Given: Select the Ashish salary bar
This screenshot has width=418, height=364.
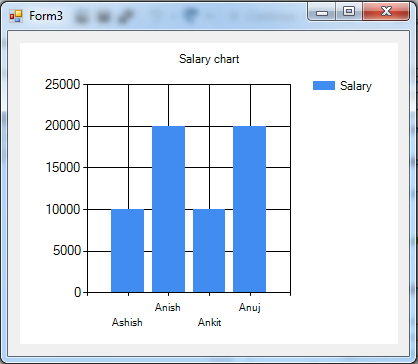Looking at the screenshot, I should pyautogui.click(x=127, y=251).
